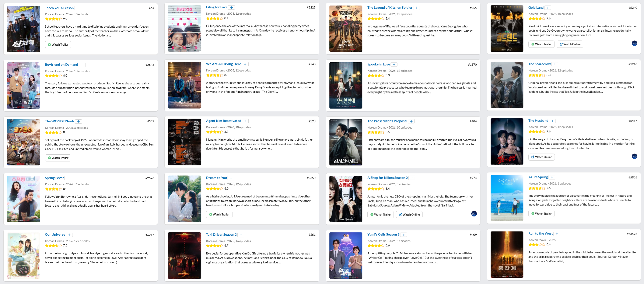
Task: Click the Disney+ icon on A Shop for Killers card
Action: click(474, 214)
